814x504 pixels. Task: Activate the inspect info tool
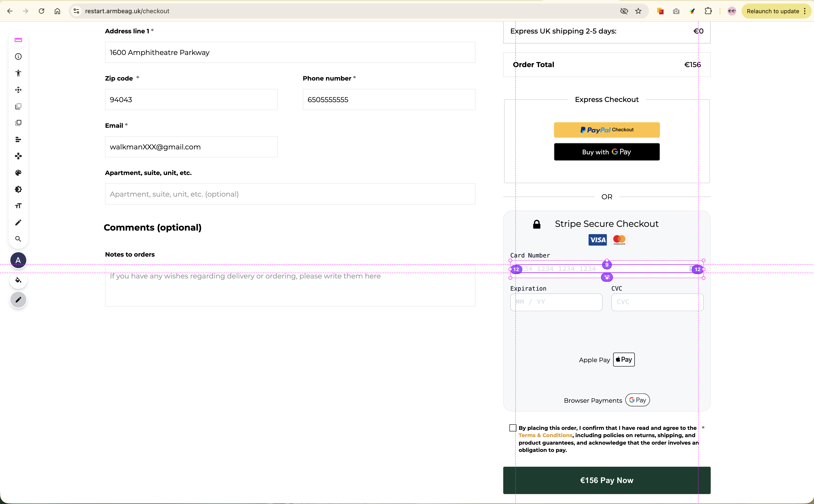18,57
